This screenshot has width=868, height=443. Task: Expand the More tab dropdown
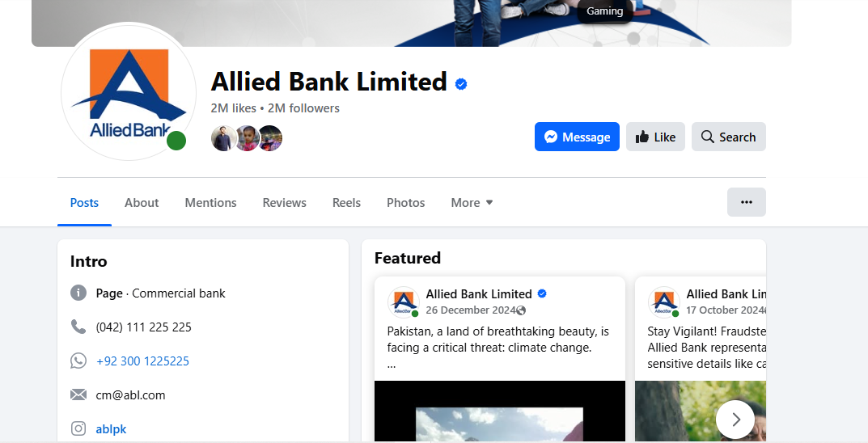472,203
